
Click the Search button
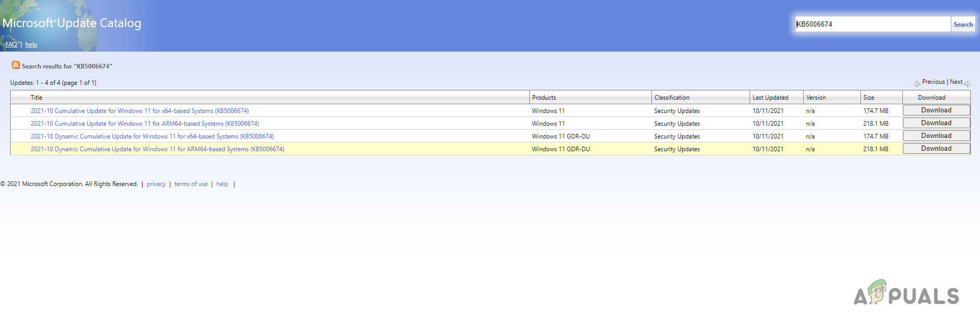click(963, 24)
